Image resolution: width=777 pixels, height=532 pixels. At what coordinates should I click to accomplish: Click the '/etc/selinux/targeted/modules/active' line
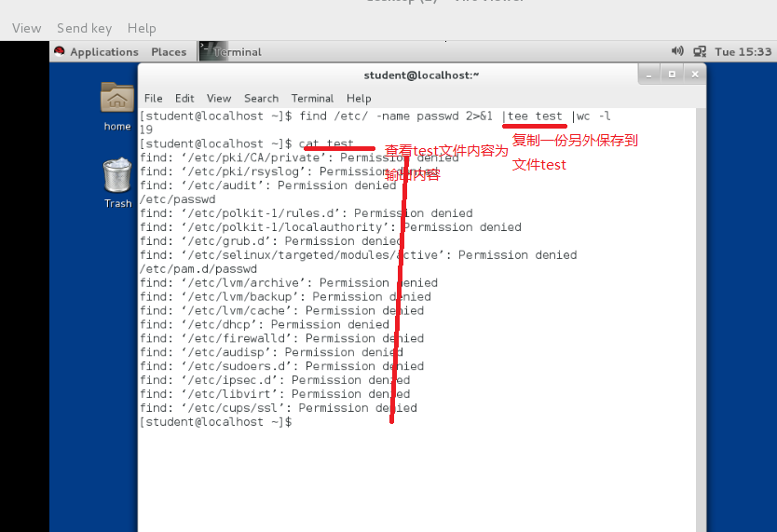point(359,255)
